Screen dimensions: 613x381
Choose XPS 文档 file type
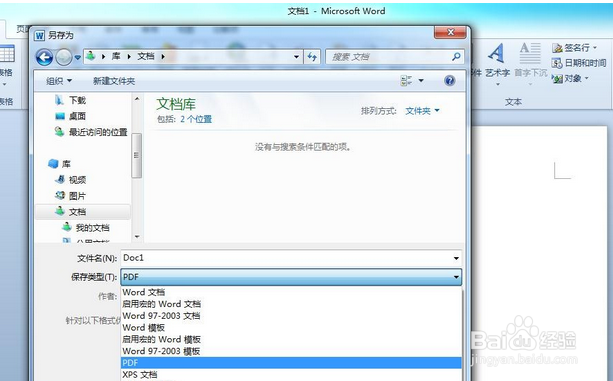point(291,374)
